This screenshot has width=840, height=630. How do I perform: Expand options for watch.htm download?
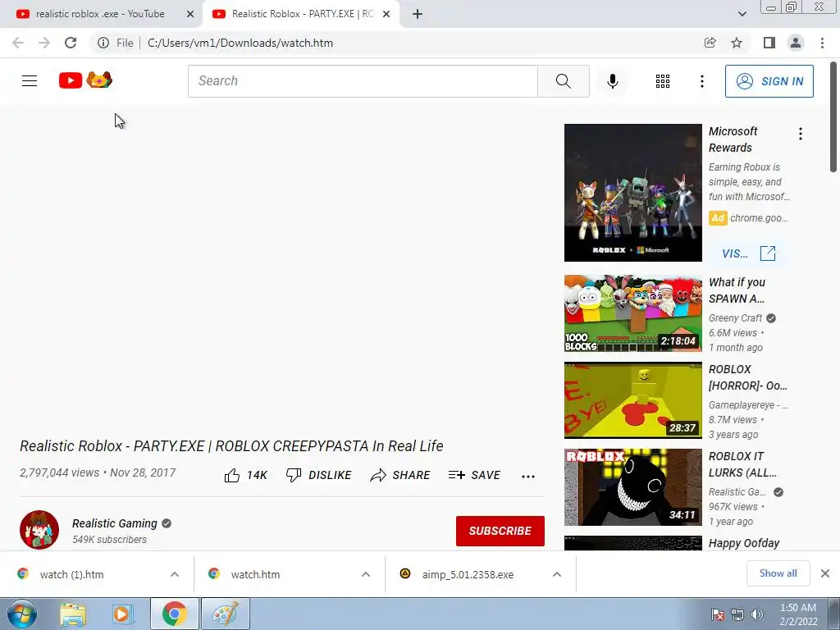366,574
